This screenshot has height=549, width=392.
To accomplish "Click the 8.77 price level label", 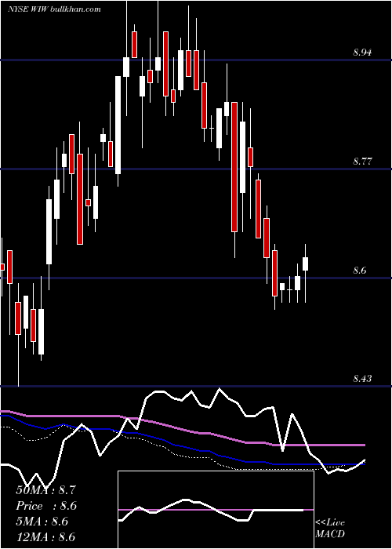I will 362,162.
